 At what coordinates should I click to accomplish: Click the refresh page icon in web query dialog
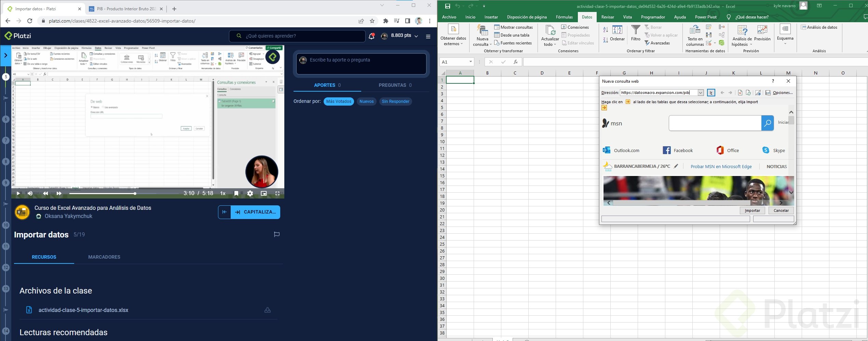(748, 93)
